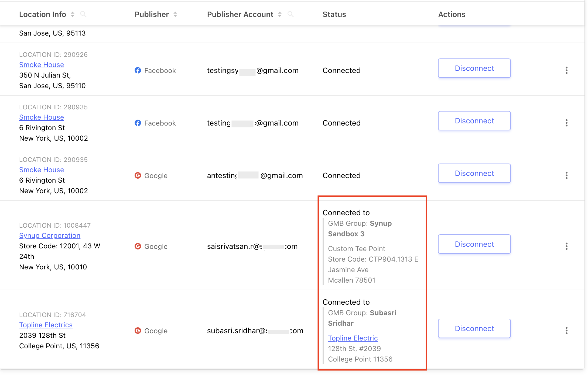Disconnect the Facebook account for 6 Rivington St
This screenshot has width=588, height=375.
pos(474,121)
